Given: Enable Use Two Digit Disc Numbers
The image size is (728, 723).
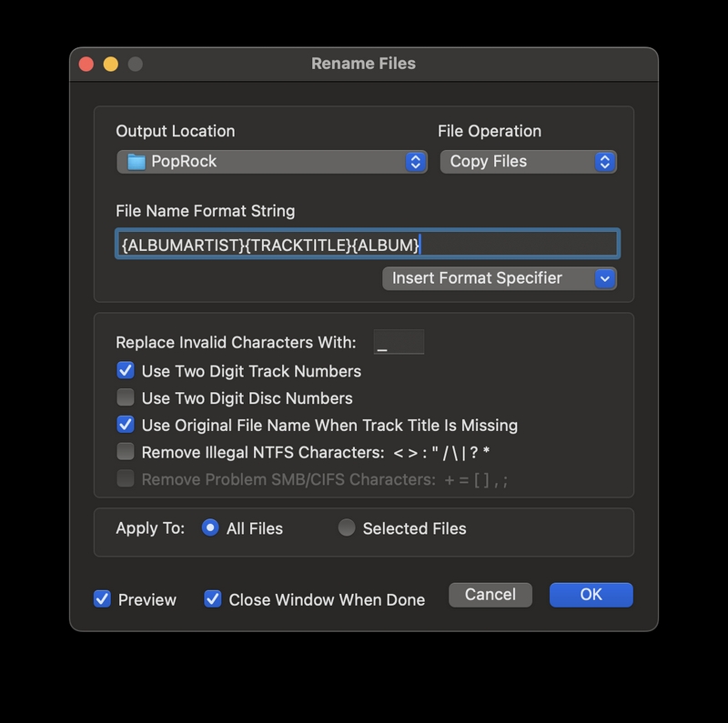Looking at the screenshot, I should click(x=126, y=397).
